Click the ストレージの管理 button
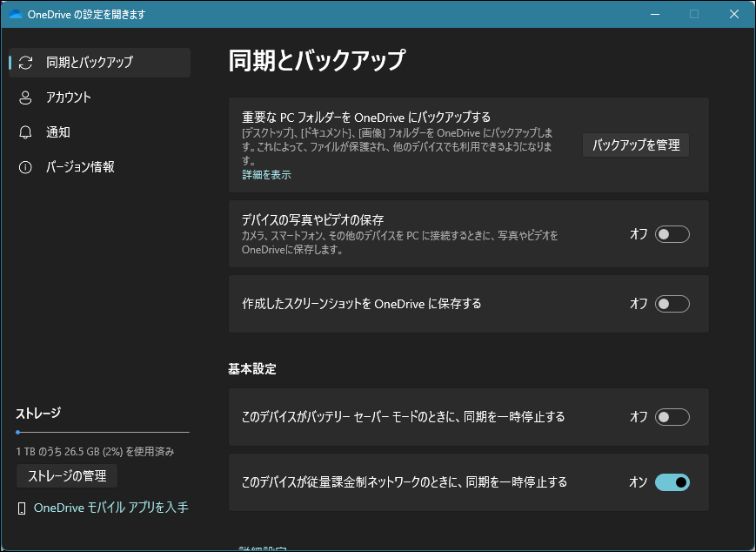 pos(67,476)
